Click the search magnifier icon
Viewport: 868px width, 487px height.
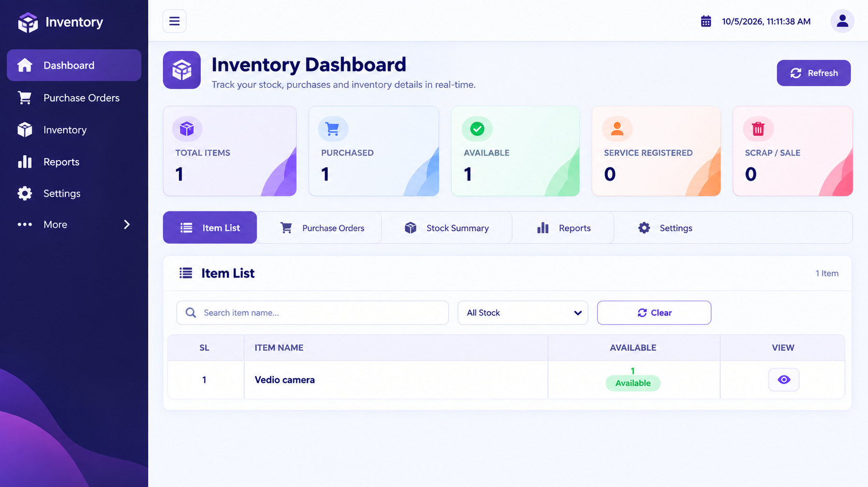point(191,313)
